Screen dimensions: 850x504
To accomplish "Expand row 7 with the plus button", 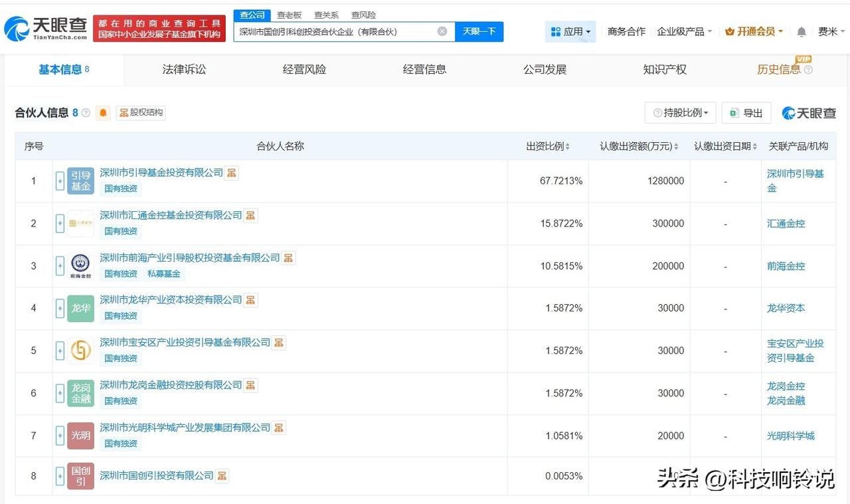I will click(60, 436).
